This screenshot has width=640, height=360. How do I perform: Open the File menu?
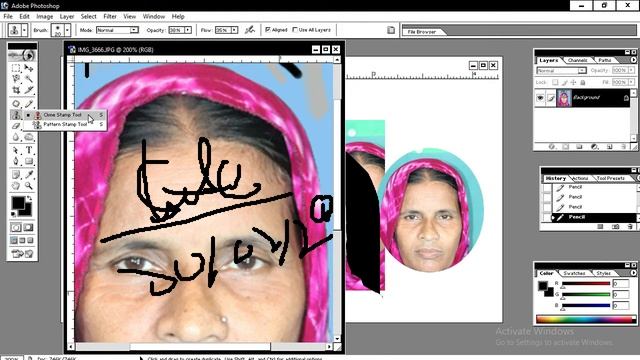tap(8, 16)
